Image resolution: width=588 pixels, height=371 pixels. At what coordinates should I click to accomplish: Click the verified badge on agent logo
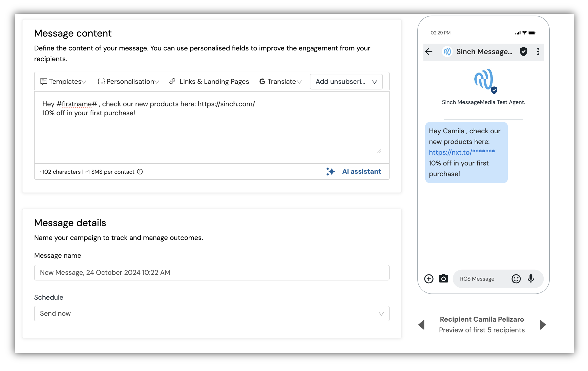[494, 90]
